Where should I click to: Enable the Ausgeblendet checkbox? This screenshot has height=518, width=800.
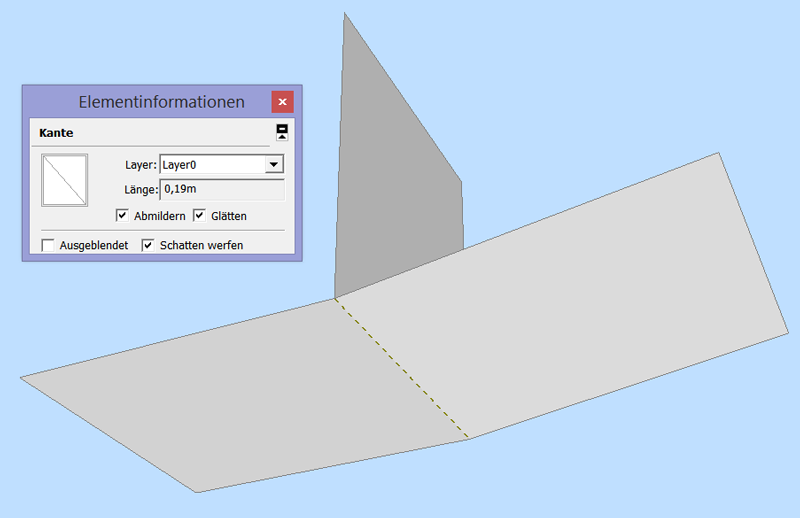[x=48, y=245]
